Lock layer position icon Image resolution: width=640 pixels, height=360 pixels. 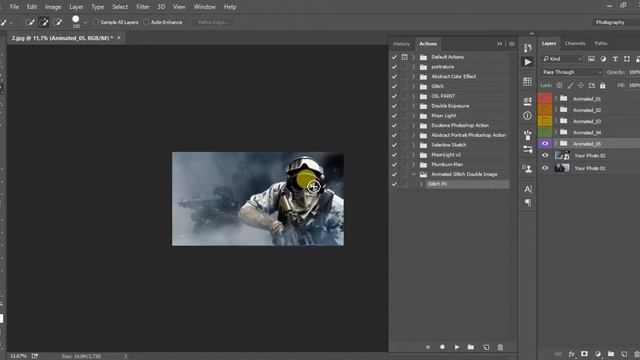tap(581, 85)
